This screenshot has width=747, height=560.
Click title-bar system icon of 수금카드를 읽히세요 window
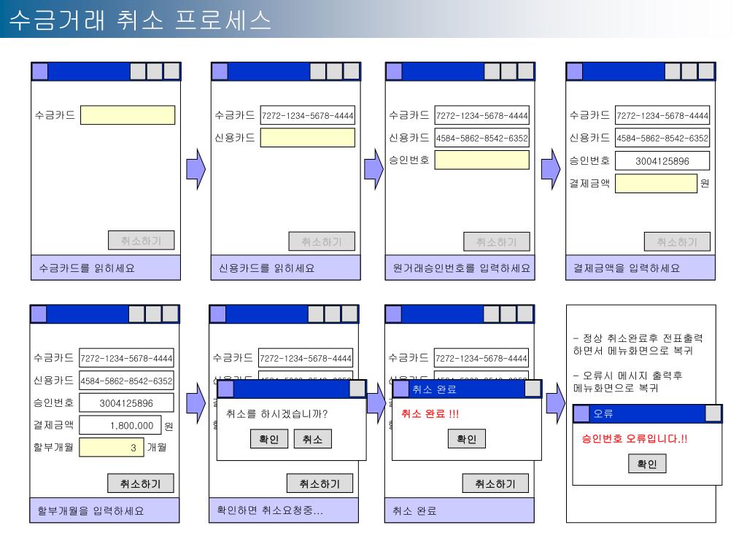tap(39, 71)
